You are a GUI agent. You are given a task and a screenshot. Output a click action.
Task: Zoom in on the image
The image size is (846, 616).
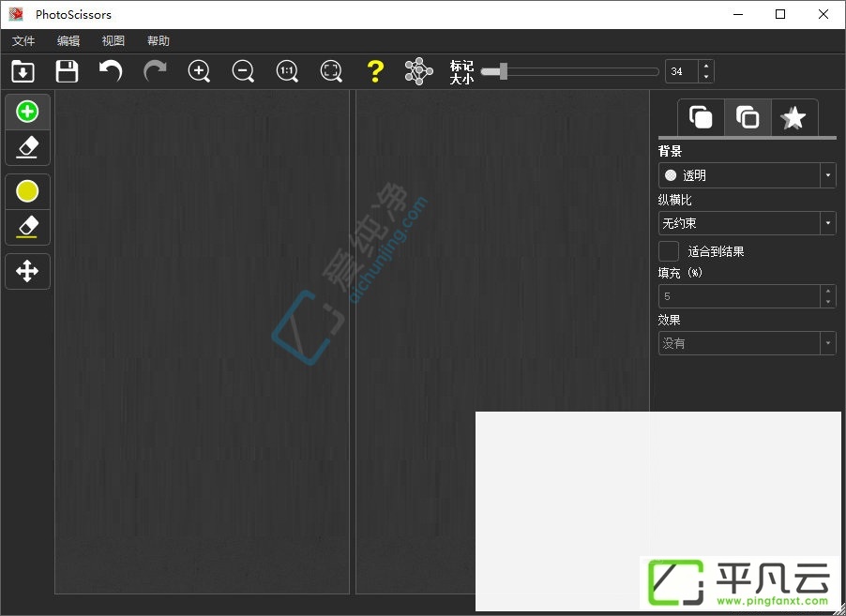[199, 71]
